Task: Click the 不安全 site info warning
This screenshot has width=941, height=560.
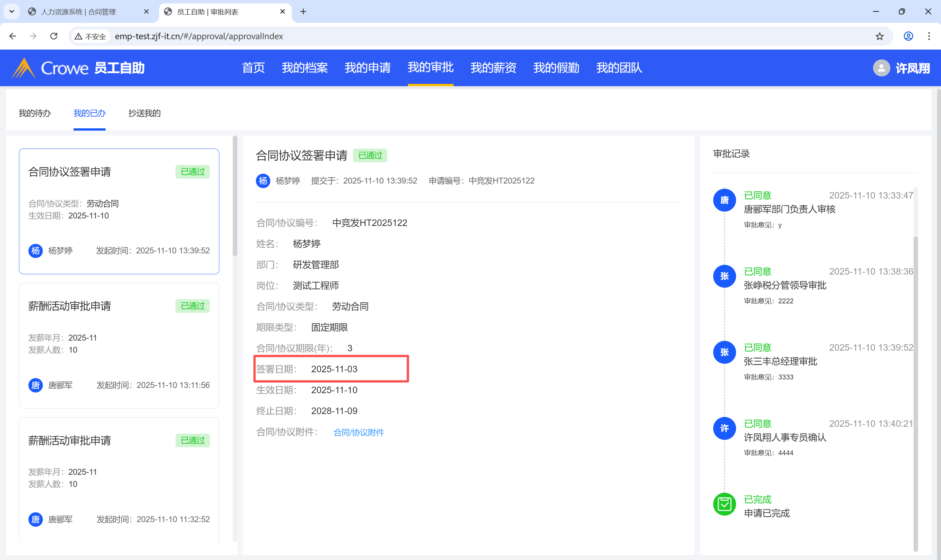Action: pyautogui.click(x=90, y=37)
